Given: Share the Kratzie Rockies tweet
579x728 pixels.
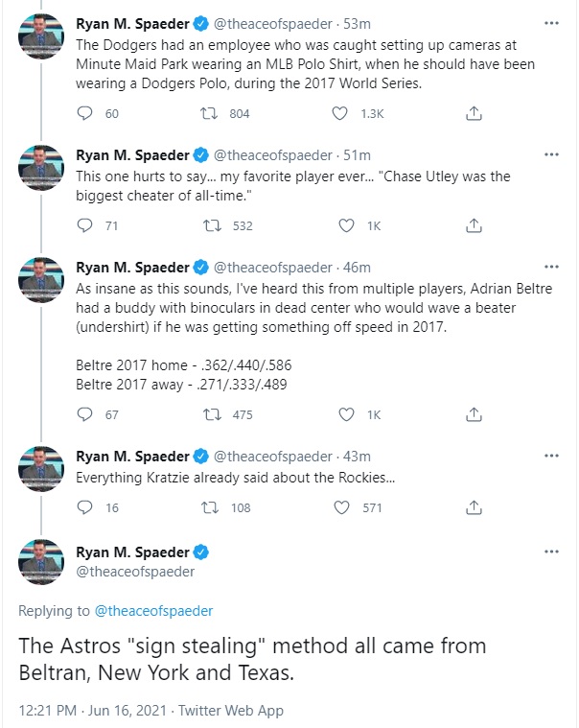Looking at the screenshot, I should click(473, 507).
